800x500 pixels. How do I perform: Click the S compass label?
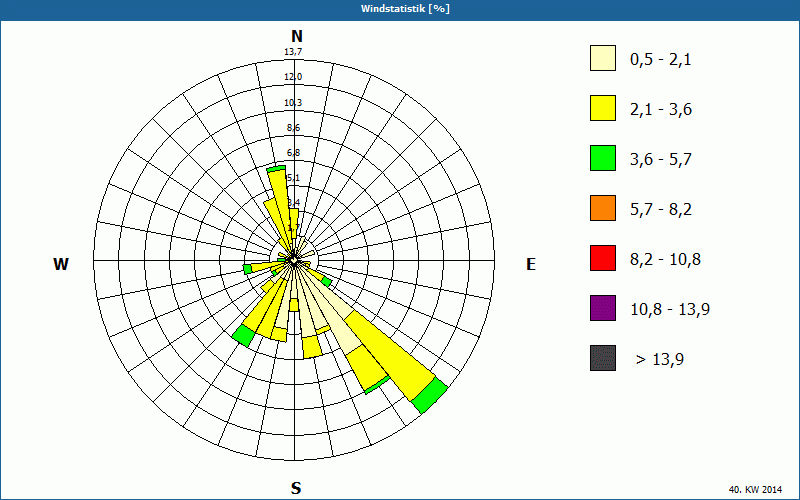click(296, 488)
